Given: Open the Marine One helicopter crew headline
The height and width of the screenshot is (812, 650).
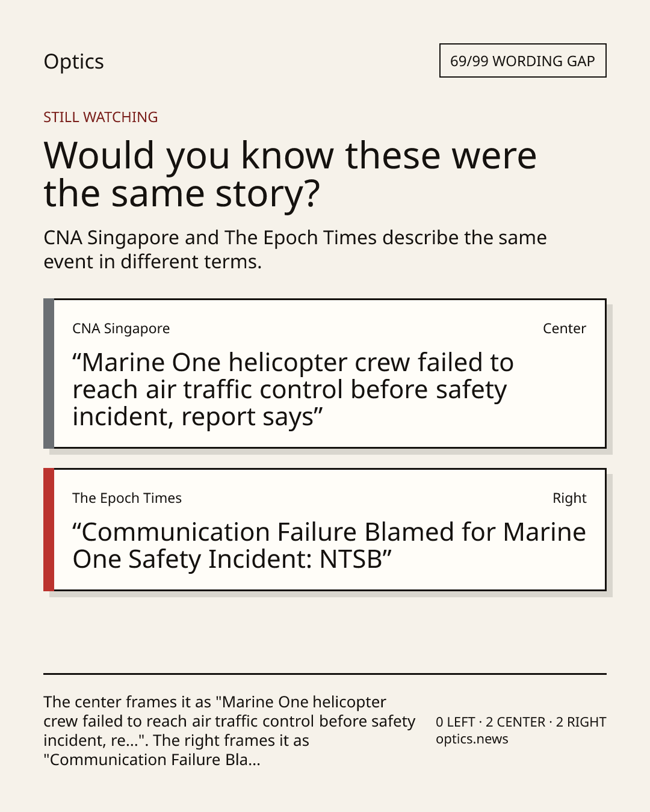Looking at the screenshot, I should pyautogui.click(x=293, y=390).
